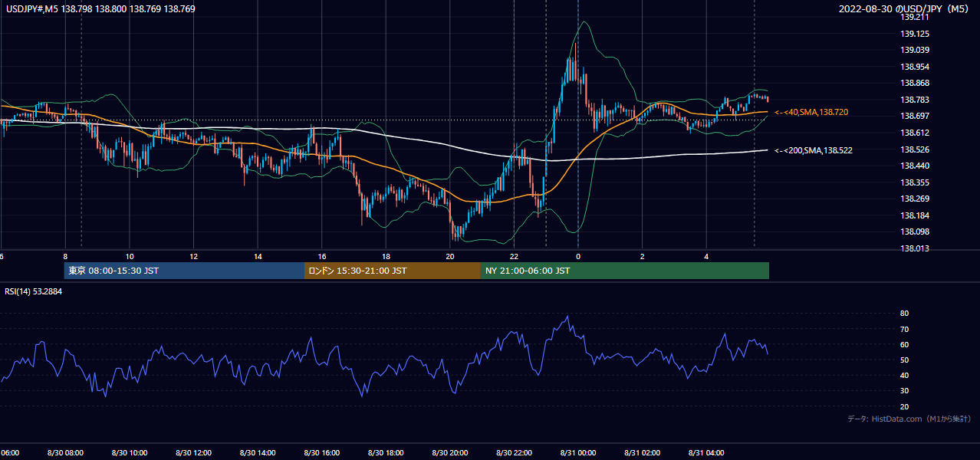
Task: Click the bottom time label 8/31 02:00
Action: tap(642, 453)
